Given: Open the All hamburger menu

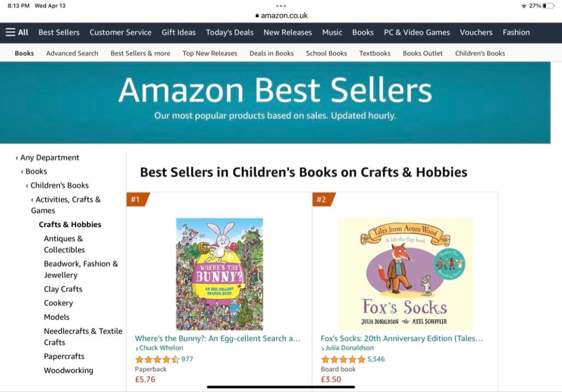Looking at the screenshot, I should pos(17,32).
